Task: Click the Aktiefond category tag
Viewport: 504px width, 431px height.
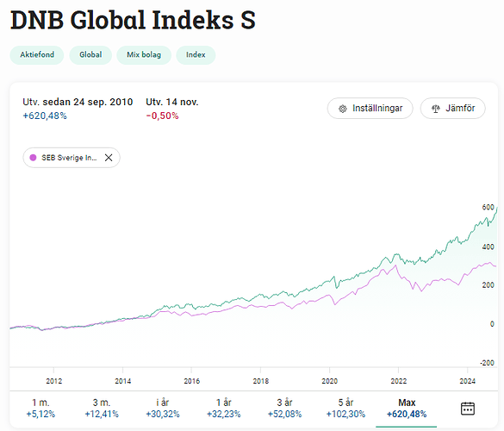Action: pos(37,55)
